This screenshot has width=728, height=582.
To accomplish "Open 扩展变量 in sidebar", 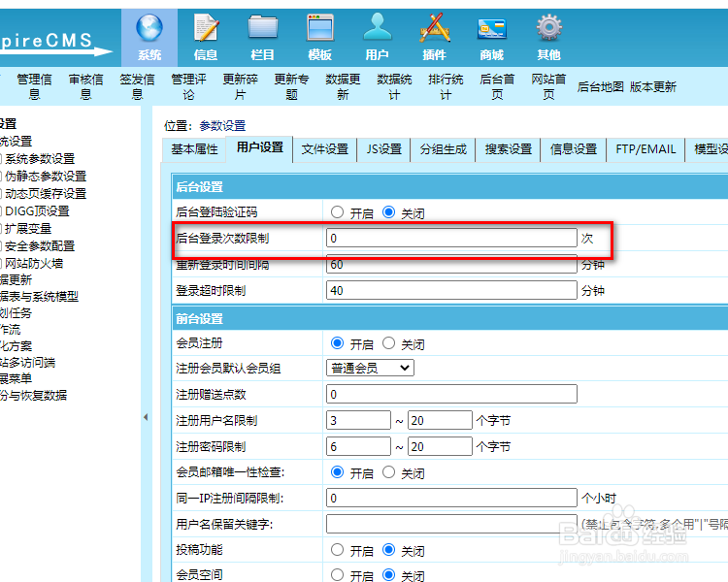I will click(x=28, y=228).
